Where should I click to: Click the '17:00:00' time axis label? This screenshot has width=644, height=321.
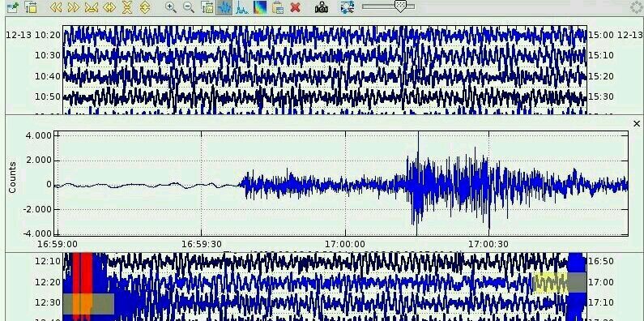(x=345, y=244)
